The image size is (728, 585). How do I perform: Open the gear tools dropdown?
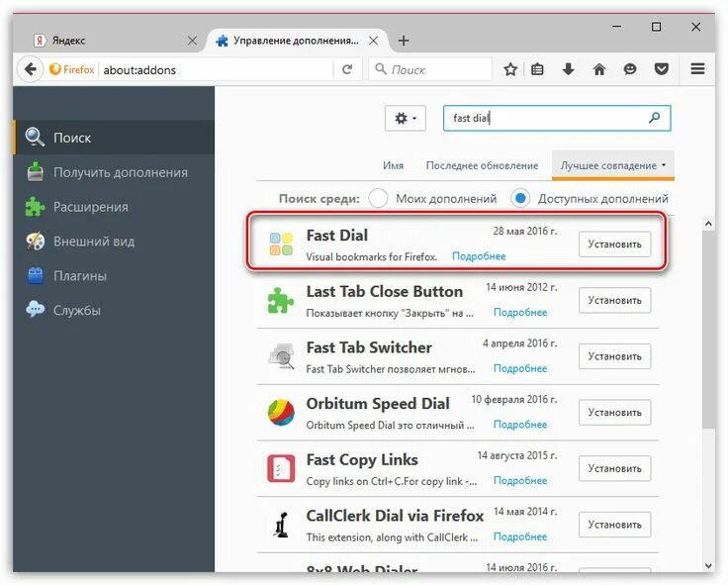405,118
